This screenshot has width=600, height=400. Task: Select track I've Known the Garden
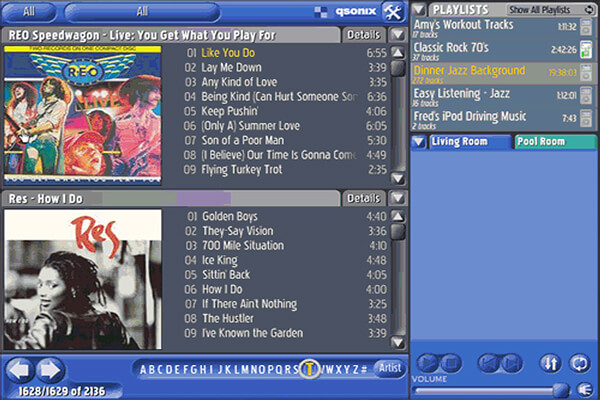point(285,333)
